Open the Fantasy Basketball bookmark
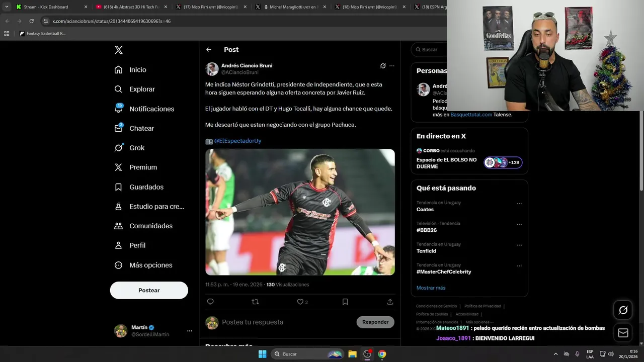This screenshot has width=644, height=362. tap(42, 34)
